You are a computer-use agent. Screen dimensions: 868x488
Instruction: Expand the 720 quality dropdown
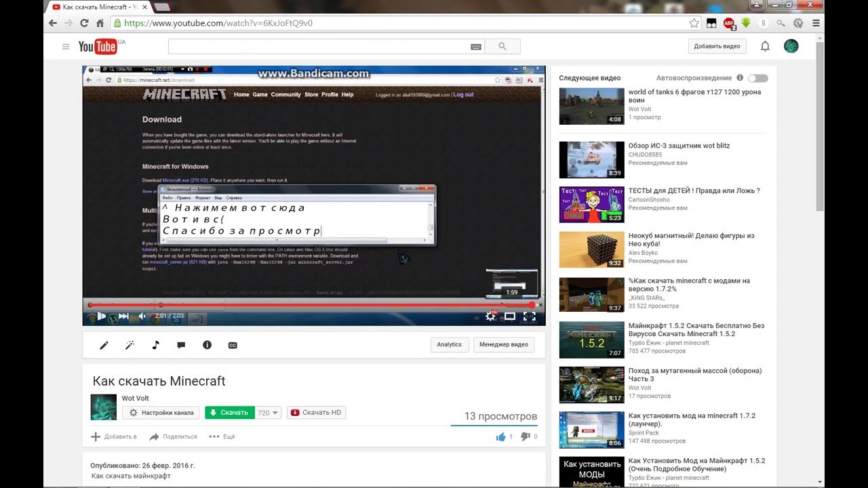268,412
